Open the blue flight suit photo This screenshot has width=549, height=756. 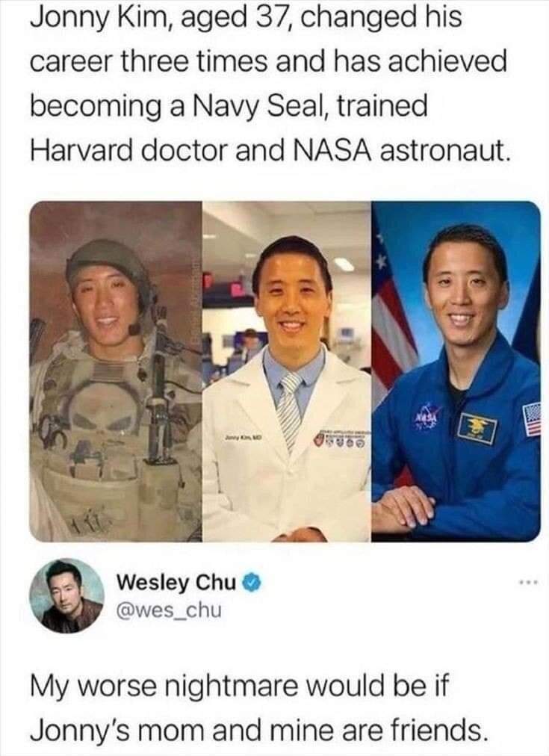click(456, 372)
